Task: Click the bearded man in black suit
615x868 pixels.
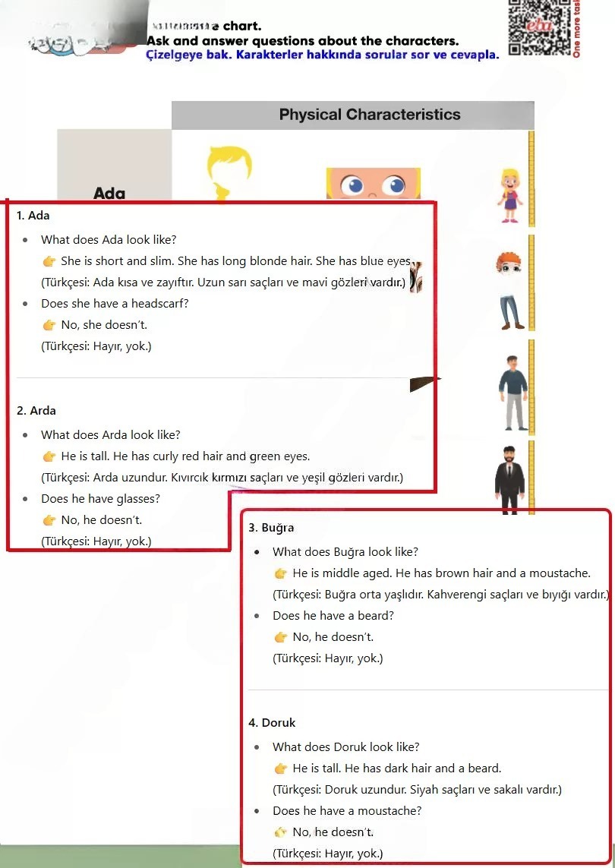Action: (509, 481)
